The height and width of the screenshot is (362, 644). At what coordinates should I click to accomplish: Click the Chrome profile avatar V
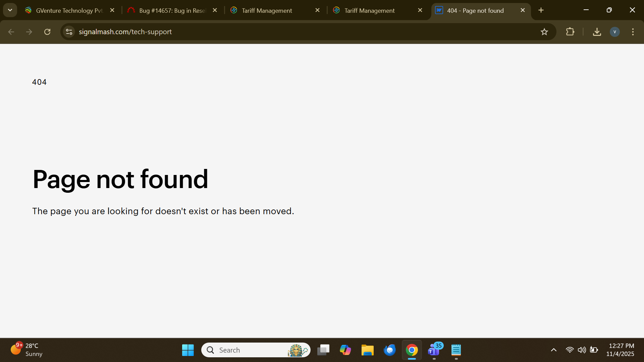[614, 32]
